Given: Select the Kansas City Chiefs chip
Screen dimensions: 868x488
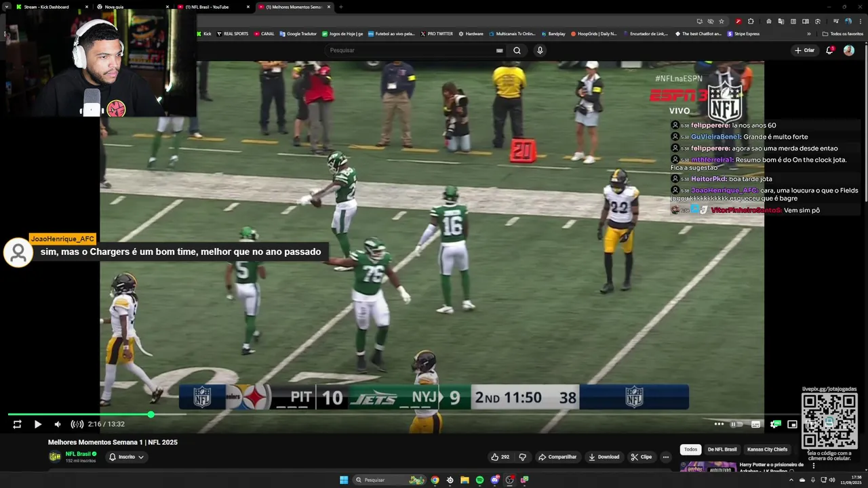Looking at the screenshot, I should point(767,449).
